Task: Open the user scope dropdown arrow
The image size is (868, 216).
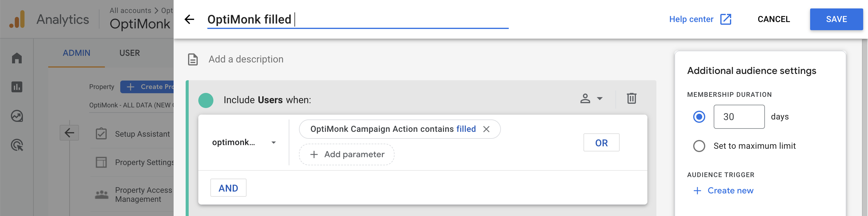Action: tap(599, 99)
